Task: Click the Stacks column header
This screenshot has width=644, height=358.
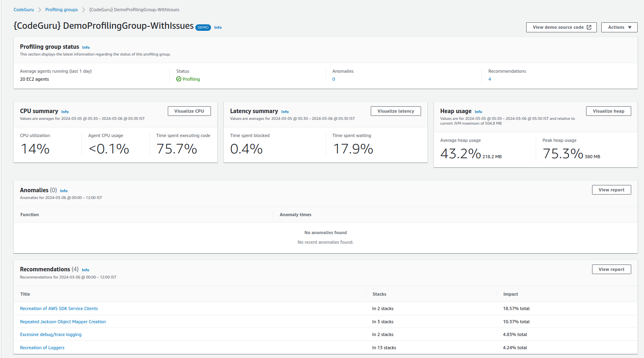Action: (380, 294)
